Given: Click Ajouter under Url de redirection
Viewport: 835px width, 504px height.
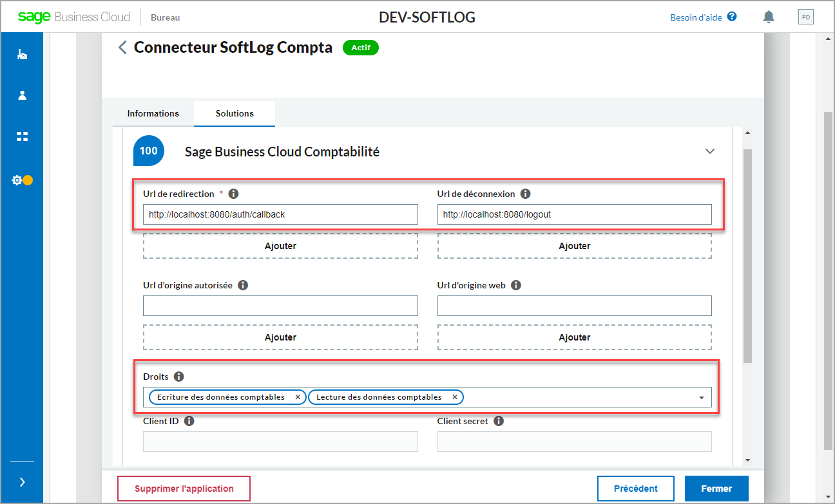Looking at the screenshot, I should tap(280, 246).
